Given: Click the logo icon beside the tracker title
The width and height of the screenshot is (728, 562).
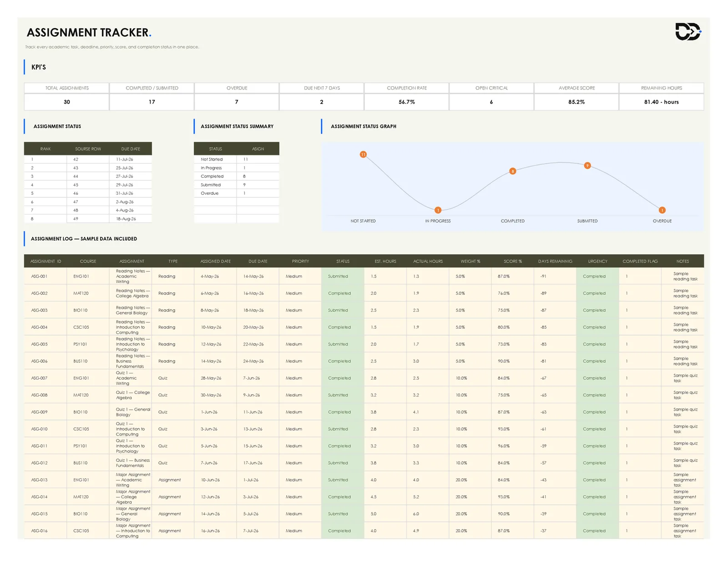Looking at the screenshot, I should coord(688,31).
